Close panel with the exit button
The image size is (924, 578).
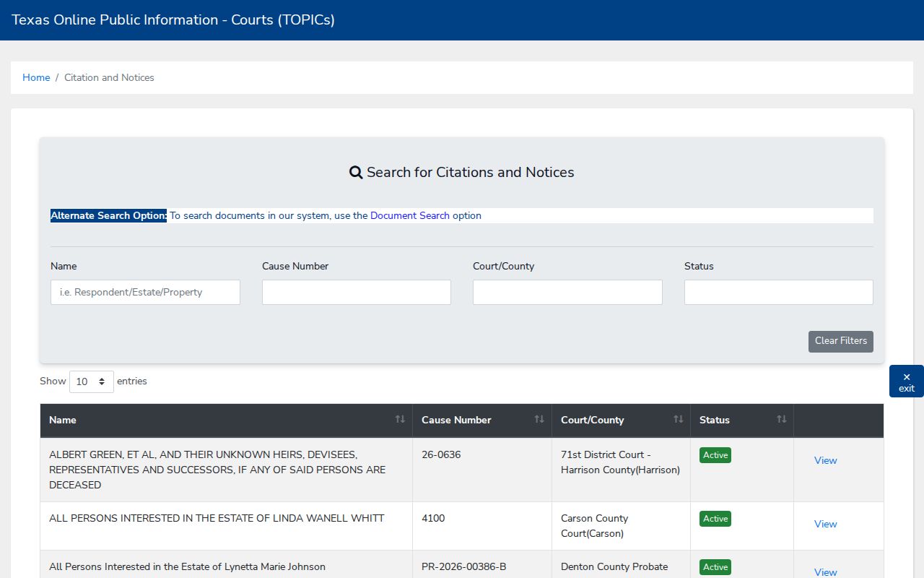coord(907,381)
